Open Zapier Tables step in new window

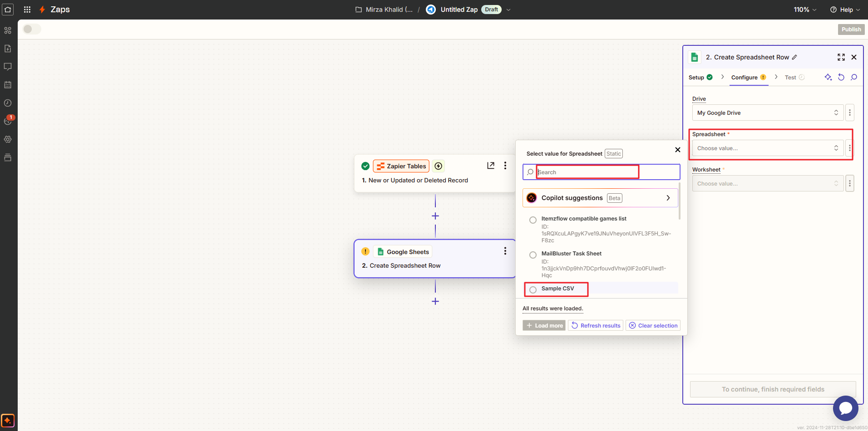(x=491, y=166)
